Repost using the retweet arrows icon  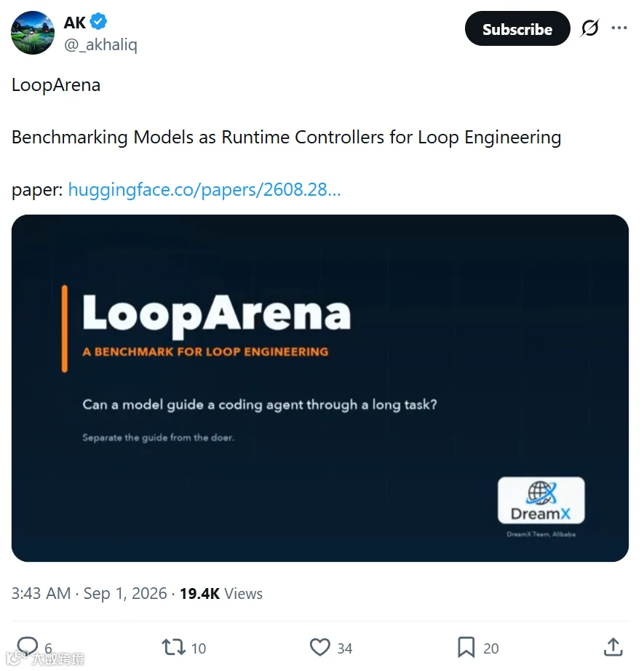pyautogui.click(x=174, y=647)
